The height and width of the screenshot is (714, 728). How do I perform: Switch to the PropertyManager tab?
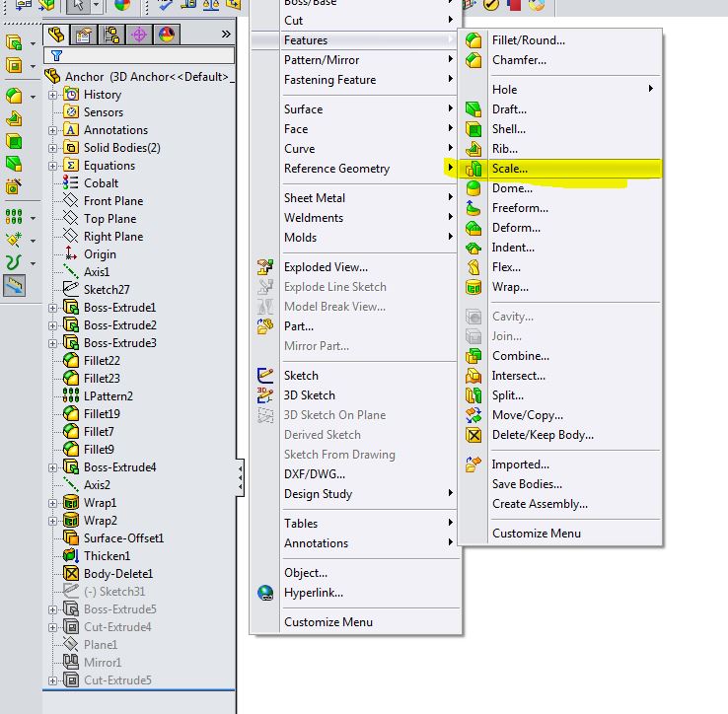[x=85, y=35]
